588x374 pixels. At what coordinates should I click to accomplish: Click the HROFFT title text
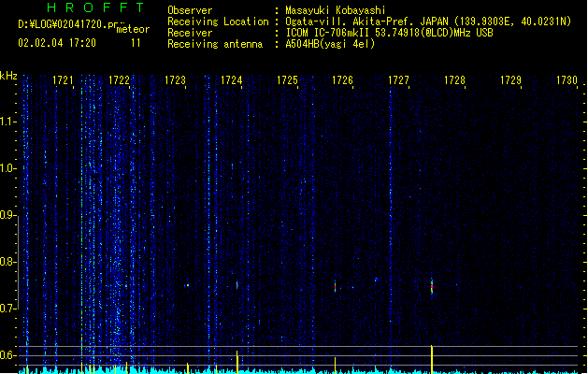(96, 7)
